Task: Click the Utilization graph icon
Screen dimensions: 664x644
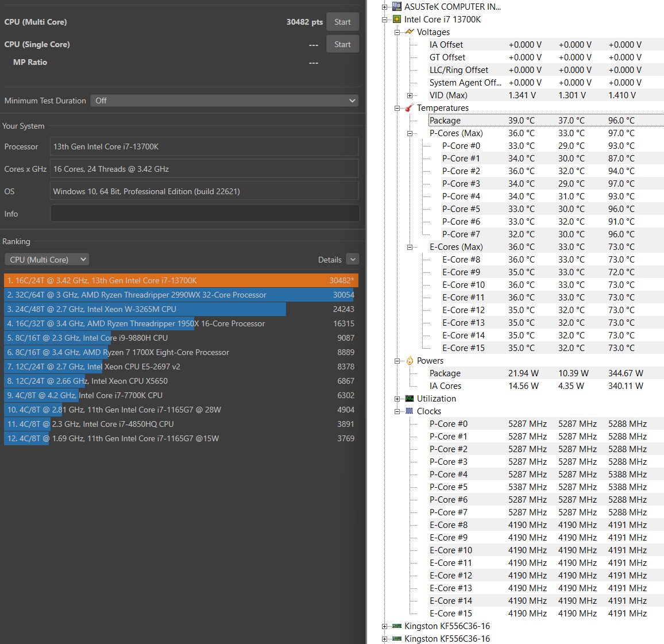Action: [x=410, y=399]
